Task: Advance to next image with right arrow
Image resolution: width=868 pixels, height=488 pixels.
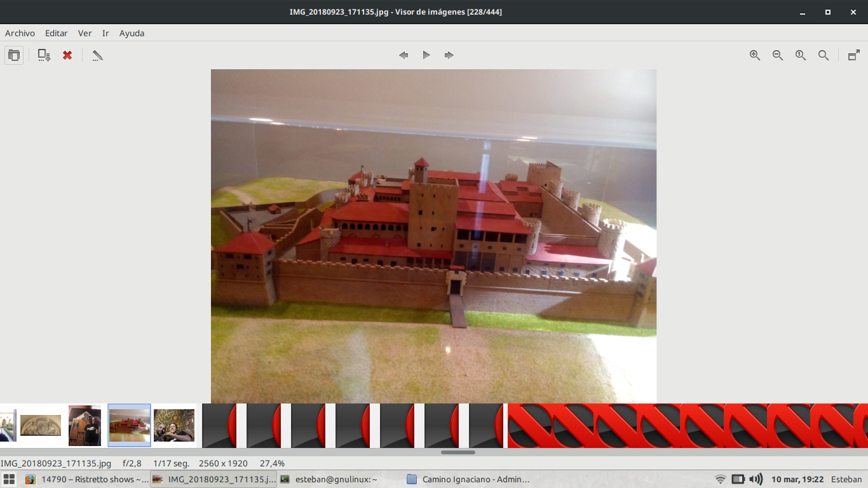Action: tap(449, 55)
